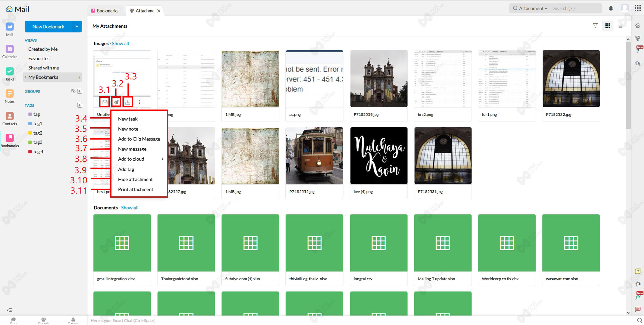Open the gmail integration.xlsx document
Viewport: 644px width, 325px height.
122,250
